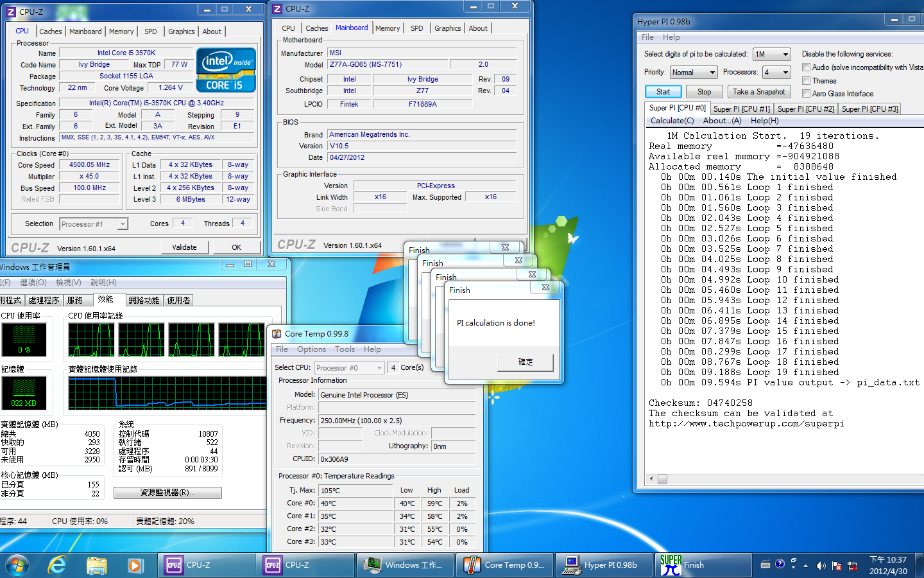Click the volume speaker tray icon
924x578 pixels.
(x=821, y=566)
